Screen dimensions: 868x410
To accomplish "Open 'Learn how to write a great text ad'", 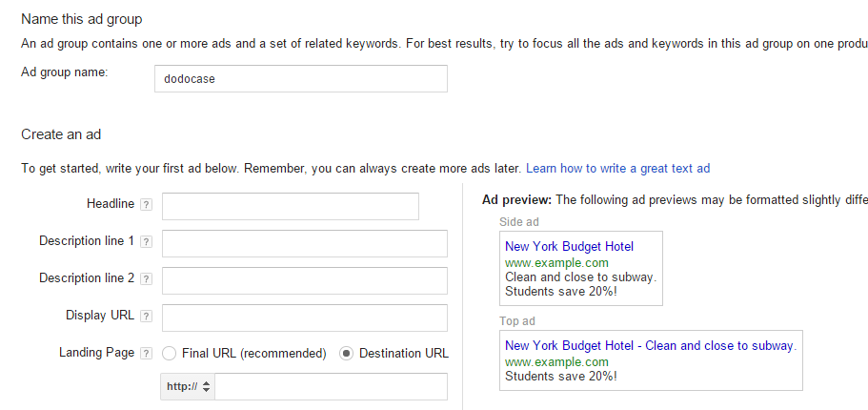I will pos(617,169).
